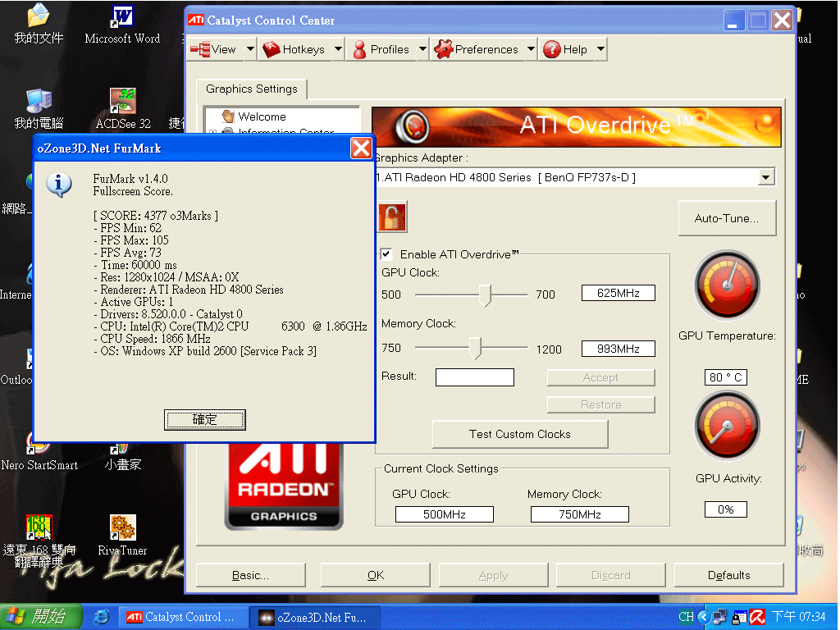Open the ACDSee 32 desktop icon
Screen dimensions: 840x630
point(122,102)
